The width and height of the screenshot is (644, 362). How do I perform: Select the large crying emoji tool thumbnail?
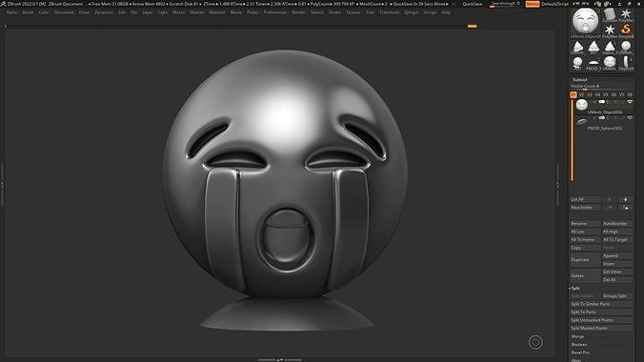point(585,21)
